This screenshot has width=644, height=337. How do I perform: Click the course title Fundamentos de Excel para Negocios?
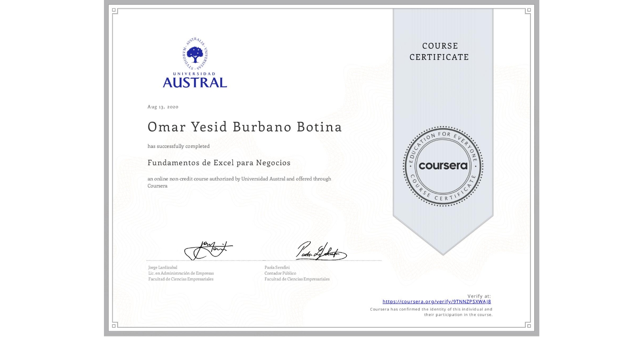point(218,163)
